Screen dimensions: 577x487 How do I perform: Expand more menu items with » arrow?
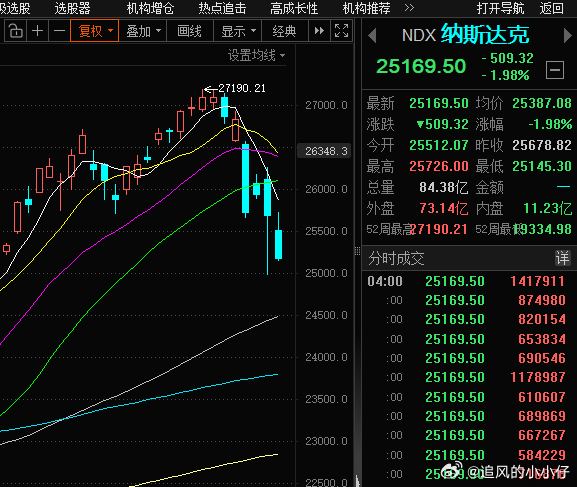409,8
